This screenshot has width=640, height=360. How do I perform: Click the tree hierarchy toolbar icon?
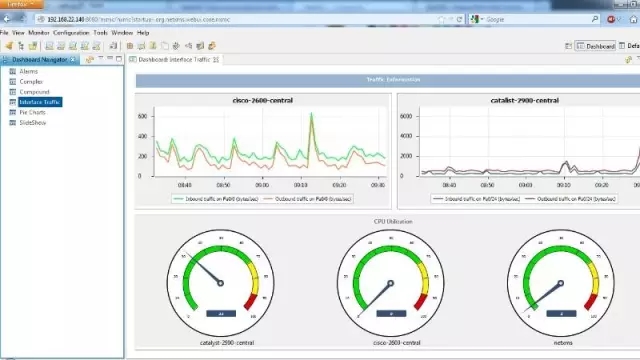[x=21, y=46]
